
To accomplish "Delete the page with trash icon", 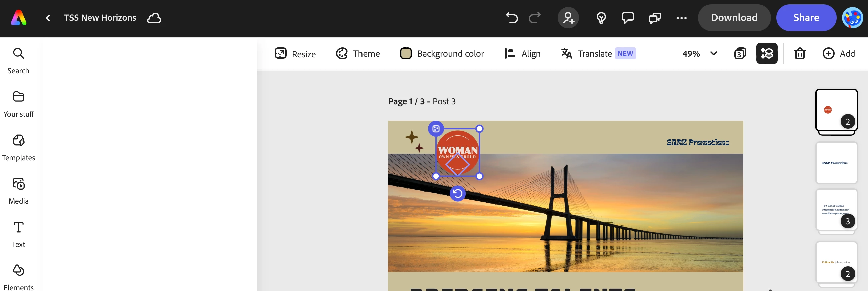I will click(800, 54).
